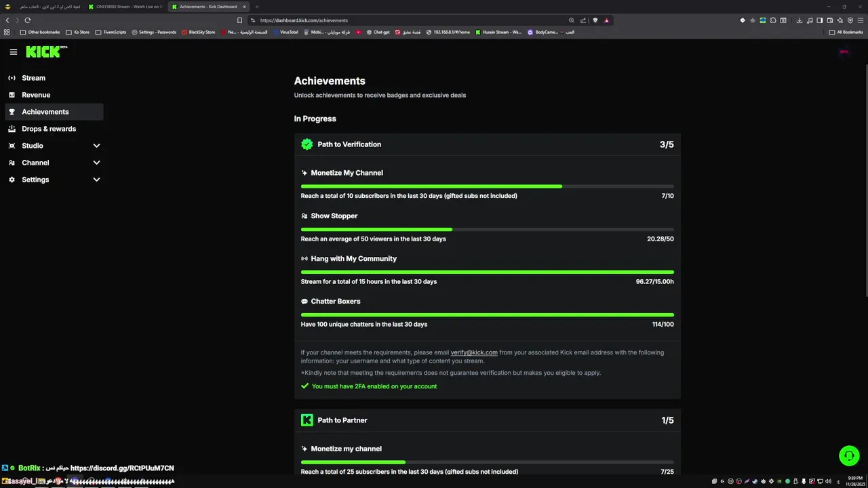Click the Drops & rewards gift icon
Viewport: 868px width, 488px height.
tap(12, 129)
